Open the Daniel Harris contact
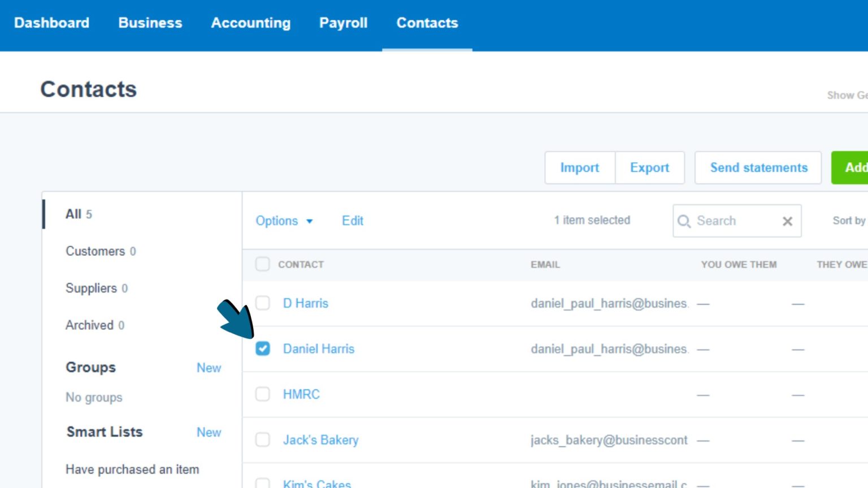This screenshot has height=488, width=868. tap(318, 348)
